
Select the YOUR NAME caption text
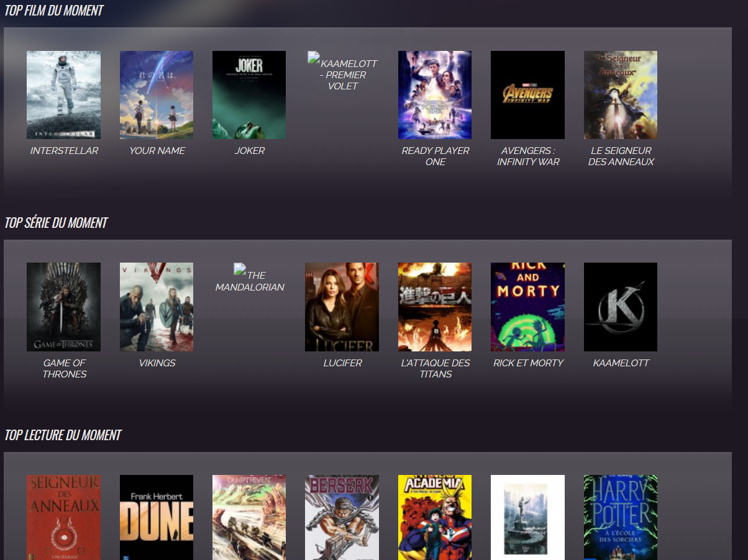pos(157,151)
